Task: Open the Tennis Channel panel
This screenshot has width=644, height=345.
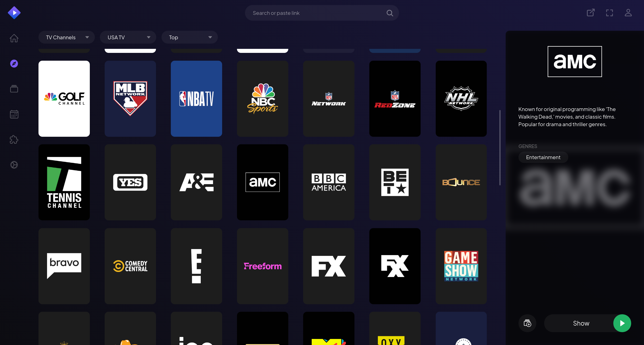Action: click(64, 182)
